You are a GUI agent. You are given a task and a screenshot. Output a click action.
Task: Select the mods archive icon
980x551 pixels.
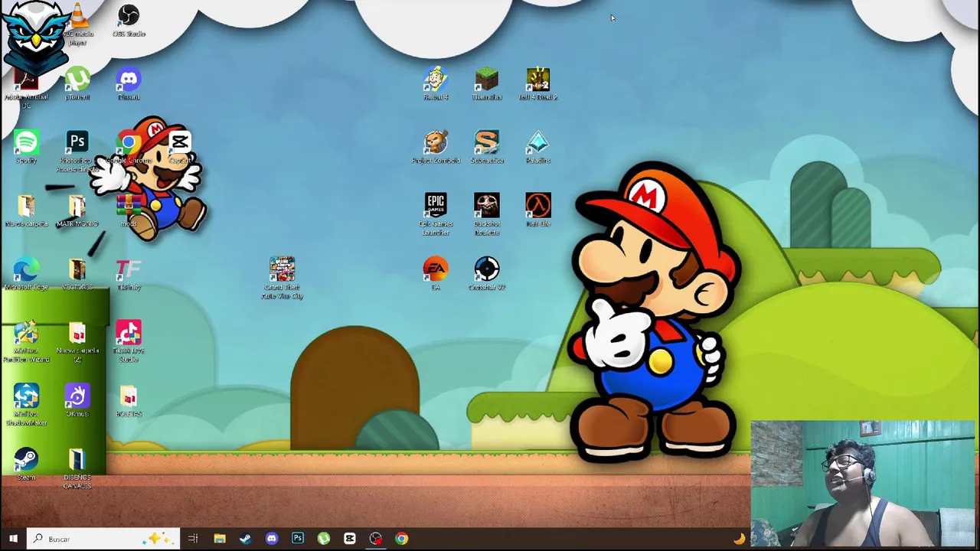(x=129, y=207)
